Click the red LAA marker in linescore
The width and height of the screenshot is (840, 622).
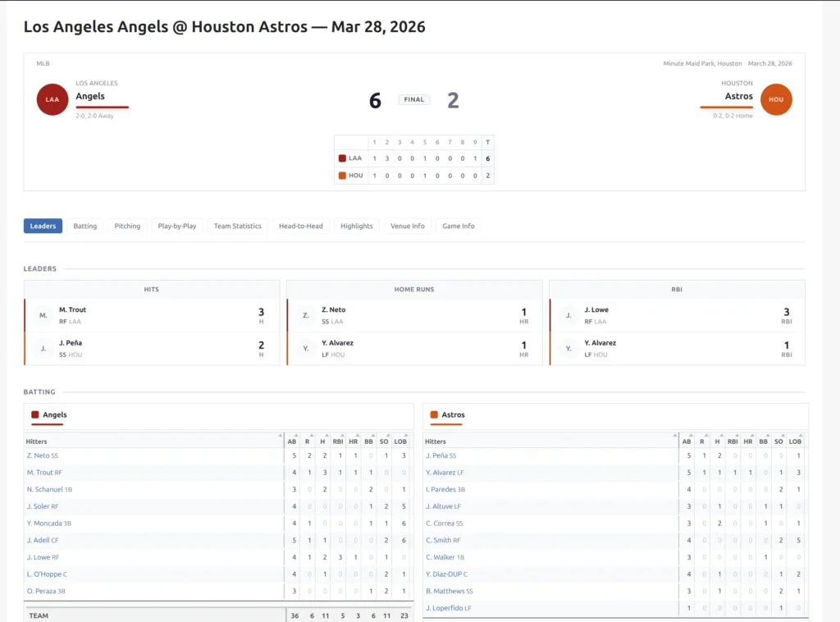(342, 158)
